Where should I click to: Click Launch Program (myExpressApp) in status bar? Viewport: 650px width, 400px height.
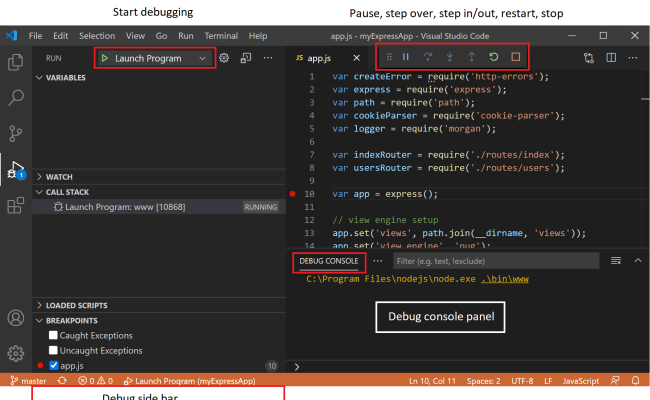(189, 381)
